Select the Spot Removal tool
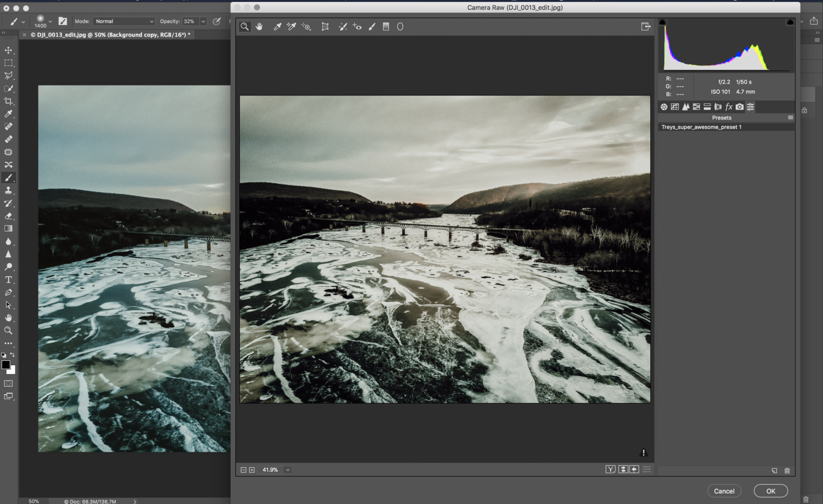Image resolution: width=823 pixels, height=504 pixels. pyautogui.click(x=343, y=26)
